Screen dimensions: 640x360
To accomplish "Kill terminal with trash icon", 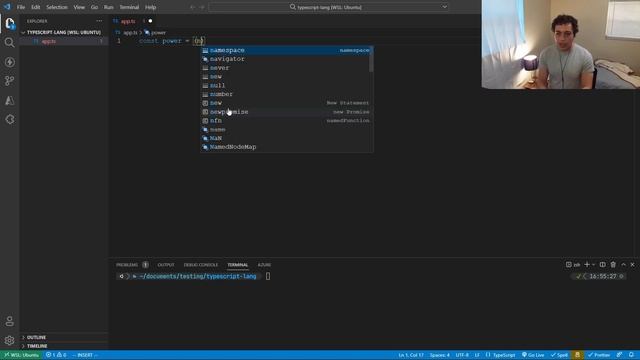I will click(613, 265).
